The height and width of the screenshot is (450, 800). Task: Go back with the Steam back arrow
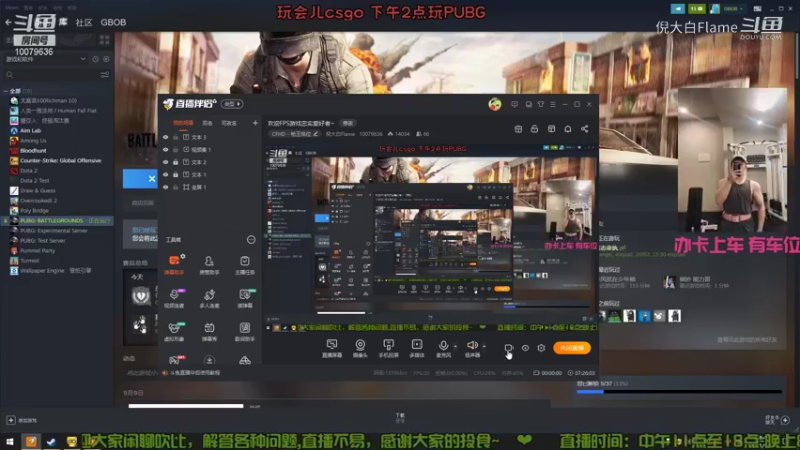point(8,22)
